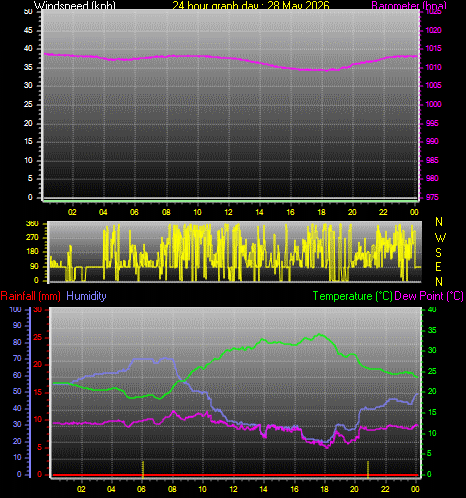
Task: Select the Dew Point (°C) legend label
Action: [x=429, y=296]
